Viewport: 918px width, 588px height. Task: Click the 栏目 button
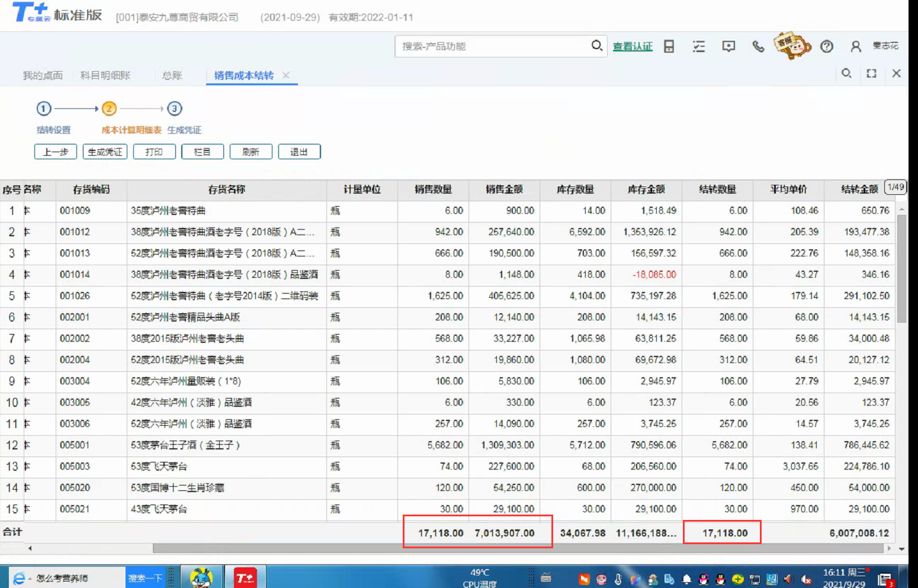(203, 152)
